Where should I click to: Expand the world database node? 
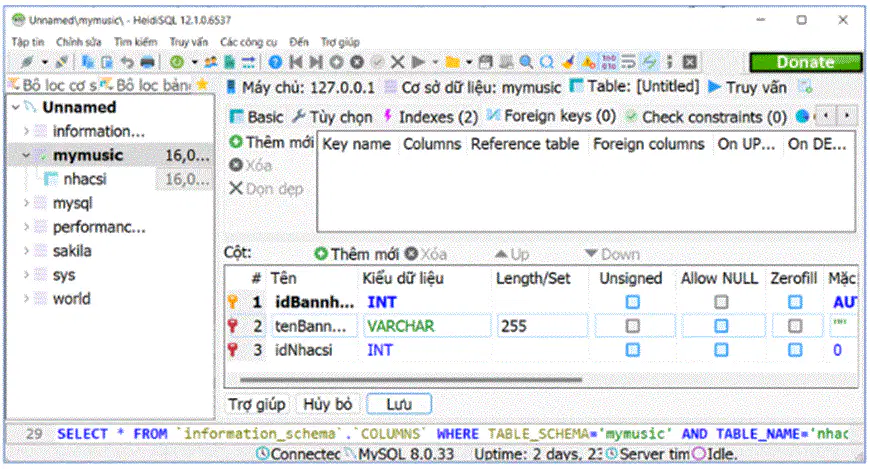(26, 299)
